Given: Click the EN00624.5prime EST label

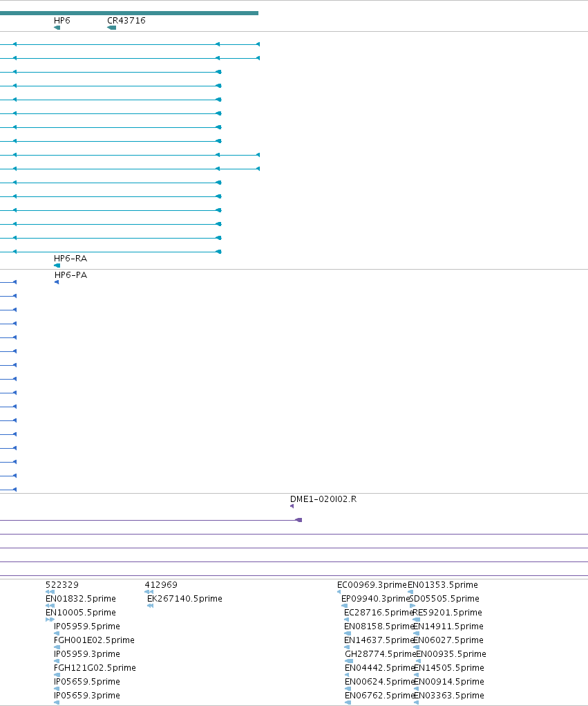Looking at the screenshot, I should 380,682.
